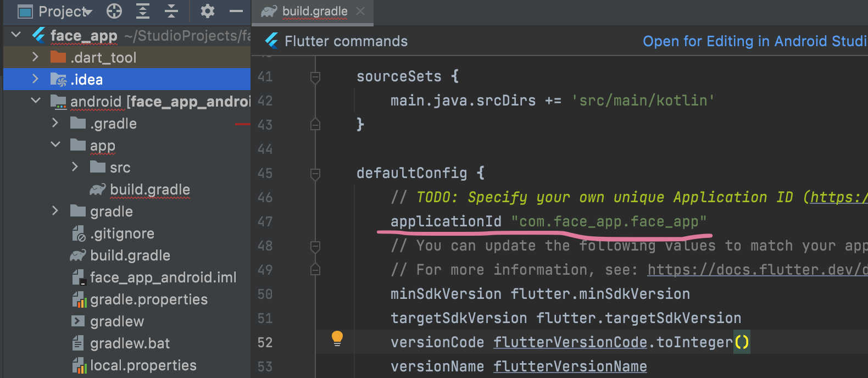Viewport: 868px width, 378px height.
Task: Click flutterVersionCode on line 52
Action: pyautogui.click(x=570, y=342)
